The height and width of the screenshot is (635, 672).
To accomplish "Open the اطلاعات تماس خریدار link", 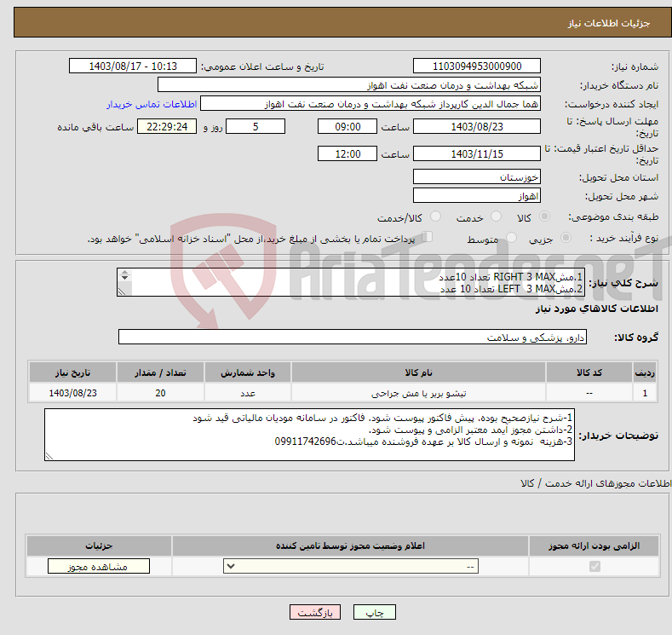I will coord(152,104).
